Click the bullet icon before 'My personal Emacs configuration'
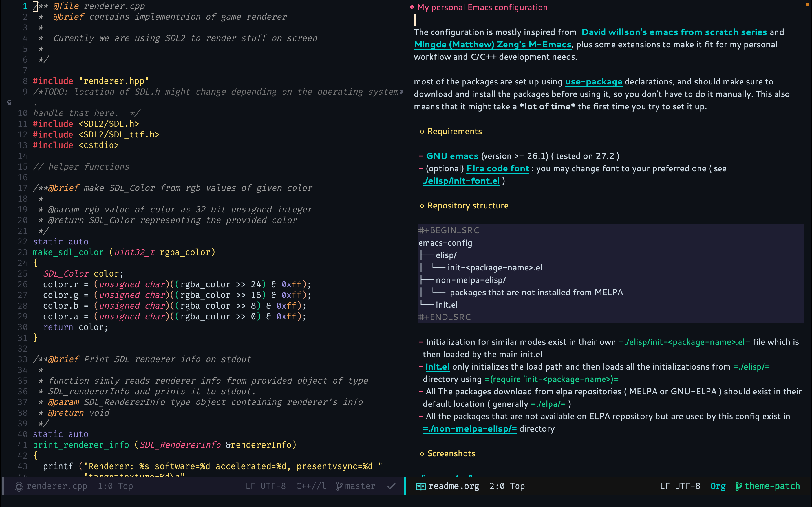The width and height of the screenshot is (812, 507). pos(412,7)
